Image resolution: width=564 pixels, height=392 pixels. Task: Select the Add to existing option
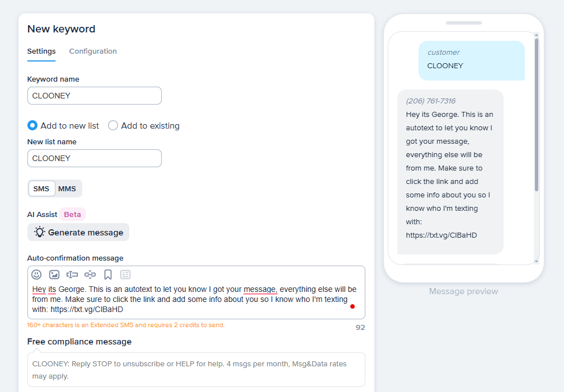coord(113,126)
